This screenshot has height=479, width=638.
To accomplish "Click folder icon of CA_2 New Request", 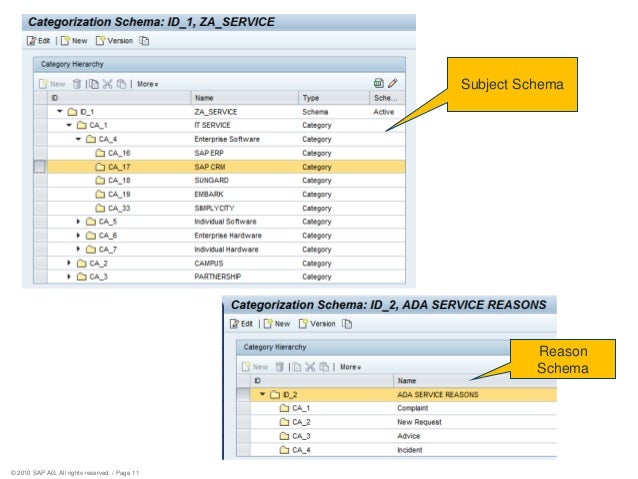I will click(284, 422).
